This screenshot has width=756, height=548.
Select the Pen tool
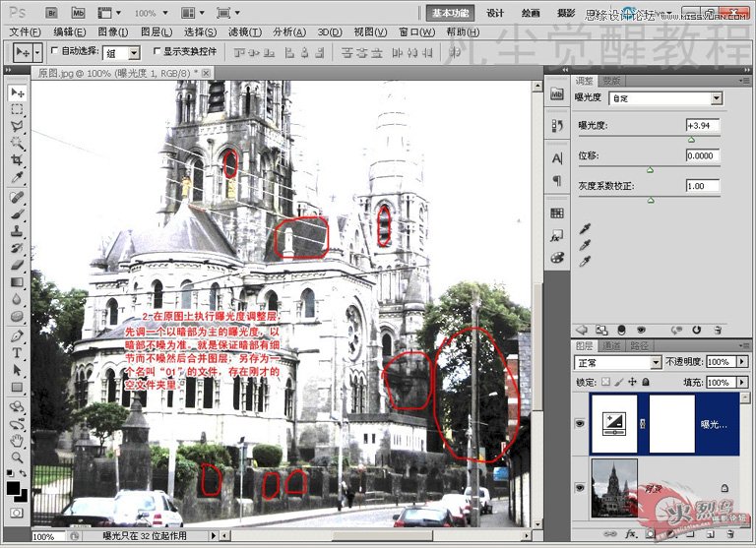(x=18, y=335)
